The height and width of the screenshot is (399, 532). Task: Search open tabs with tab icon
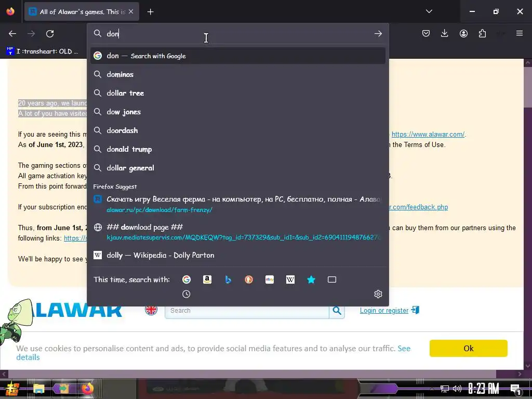click(x=332, y=279)
